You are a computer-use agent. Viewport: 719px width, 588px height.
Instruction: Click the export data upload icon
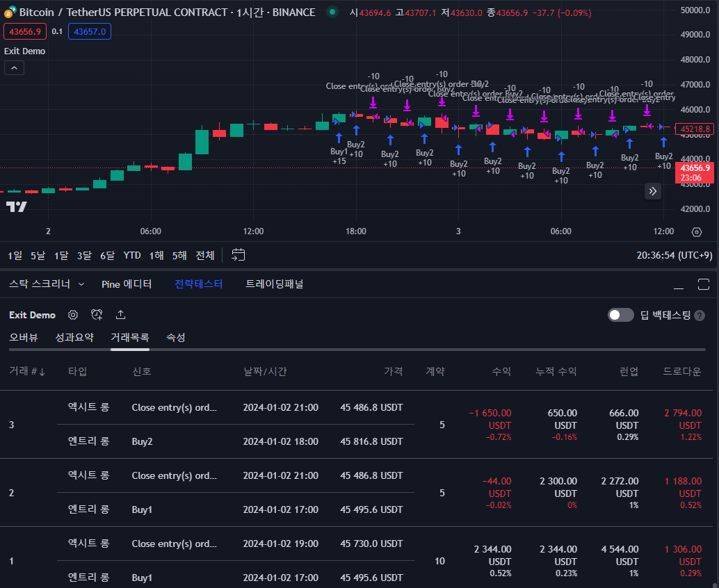point(120,315)
